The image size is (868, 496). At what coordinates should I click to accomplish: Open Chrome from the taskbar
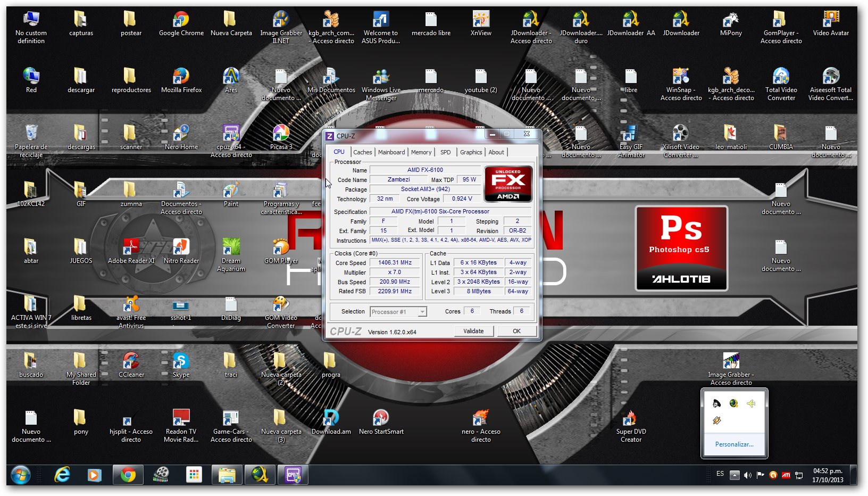(x=128, y=475)
